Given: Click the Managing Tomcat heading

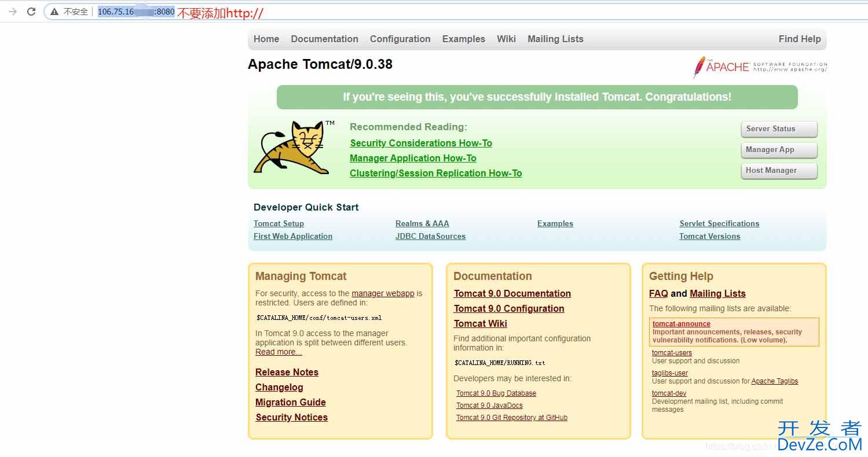Looking at the screenshot, I should 301,277.
